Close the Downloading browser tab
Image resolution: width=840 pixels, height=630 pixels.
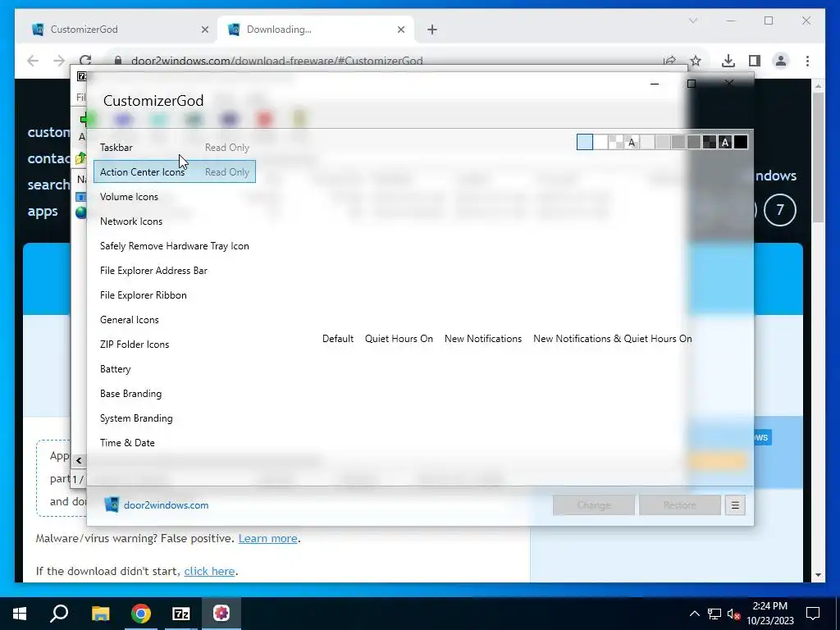[x=400, y=30]
